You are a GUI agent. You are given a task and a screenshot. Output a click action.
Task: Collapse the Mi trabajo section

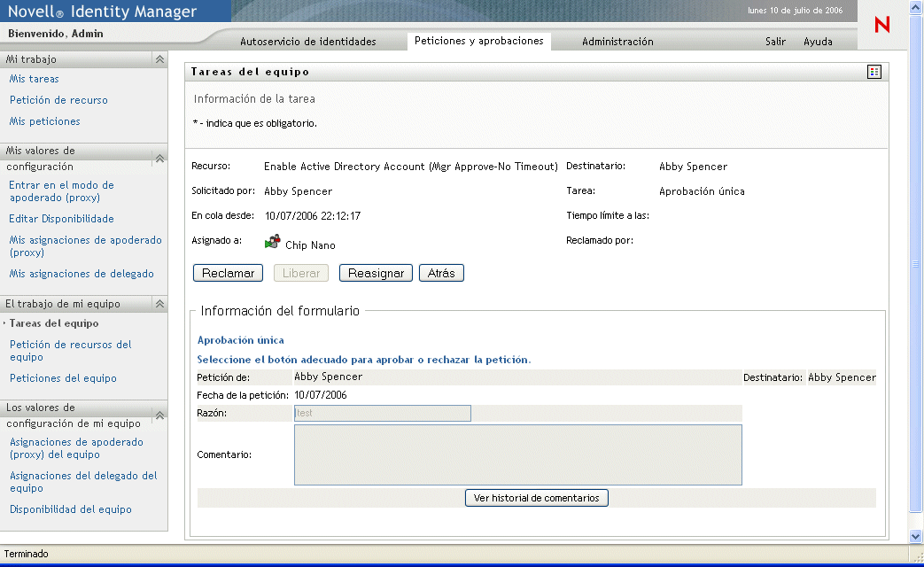[x=159, y=59]
